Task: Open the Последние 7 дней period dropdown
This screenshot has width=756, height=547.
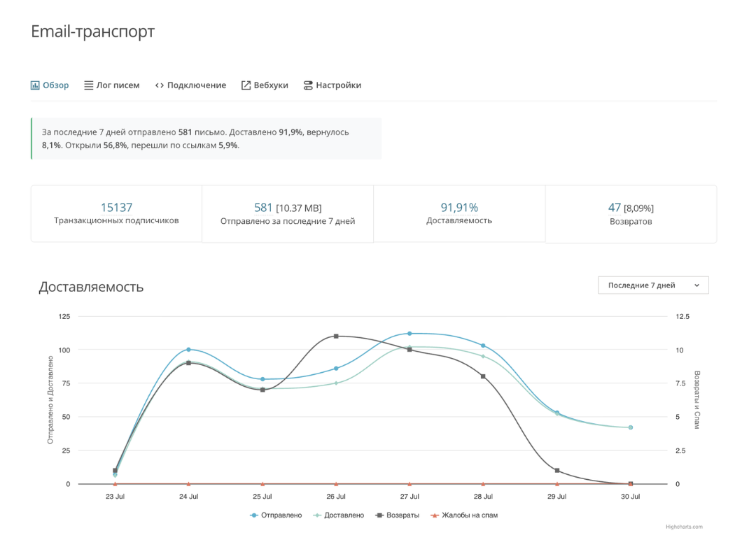Action: (653, 285)
